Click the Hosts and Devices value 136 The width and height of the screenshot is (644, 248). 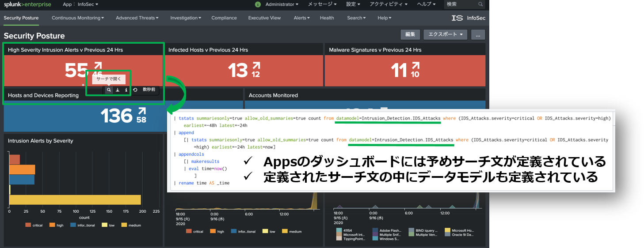tap(117, 116)
